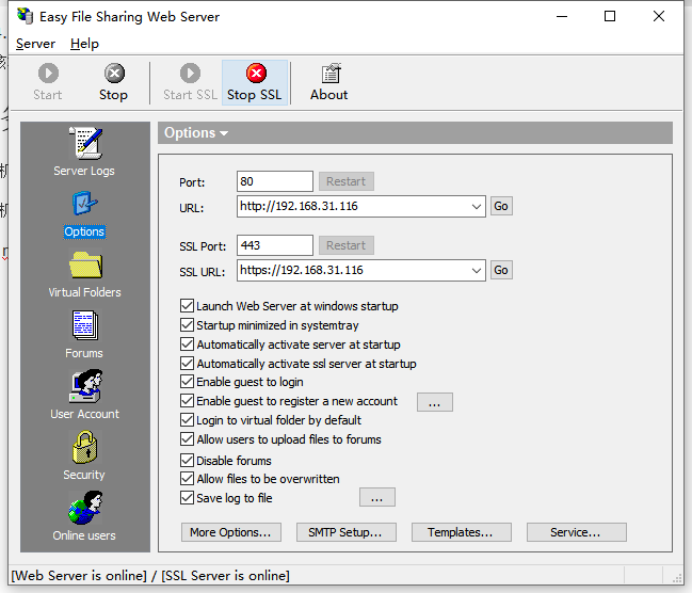Open the More Options dialog
Image resolution: width=692 pixels, height=593 pixels.
(x=231, y=532)
